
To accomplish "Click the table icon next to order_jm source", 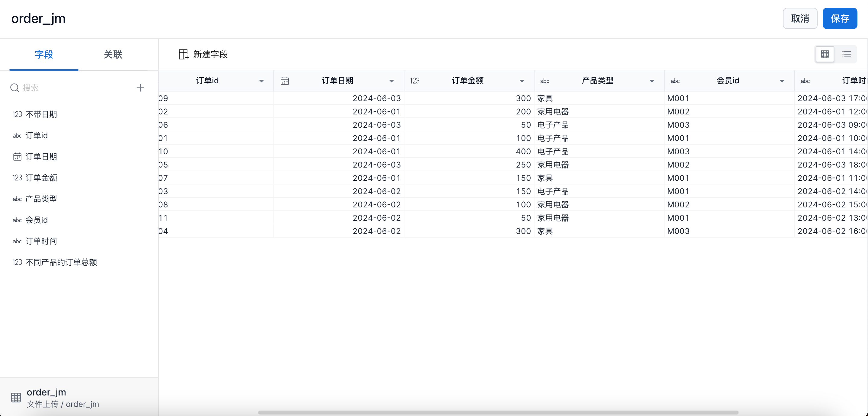I will (x=16, y=398).
